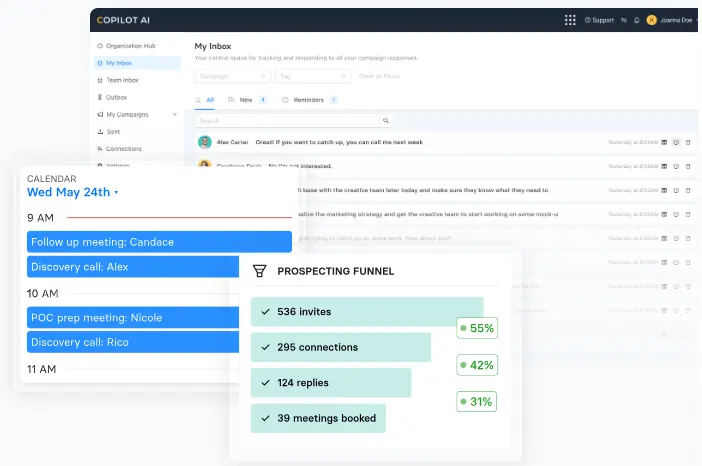This screenshot has width=702, height=466.
Task: Click the Clear all filters link
Action: pos(379,76)
